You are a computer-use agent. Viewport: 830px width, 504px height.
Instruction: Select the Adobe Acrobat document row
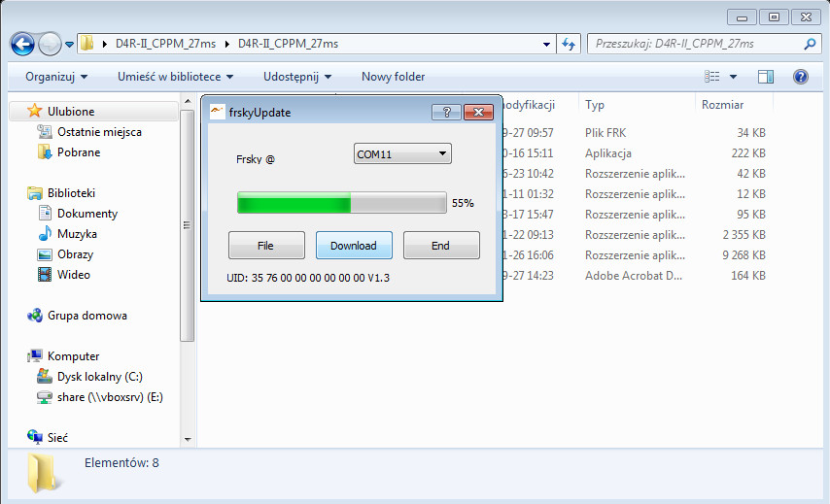[x=634, y=276]
